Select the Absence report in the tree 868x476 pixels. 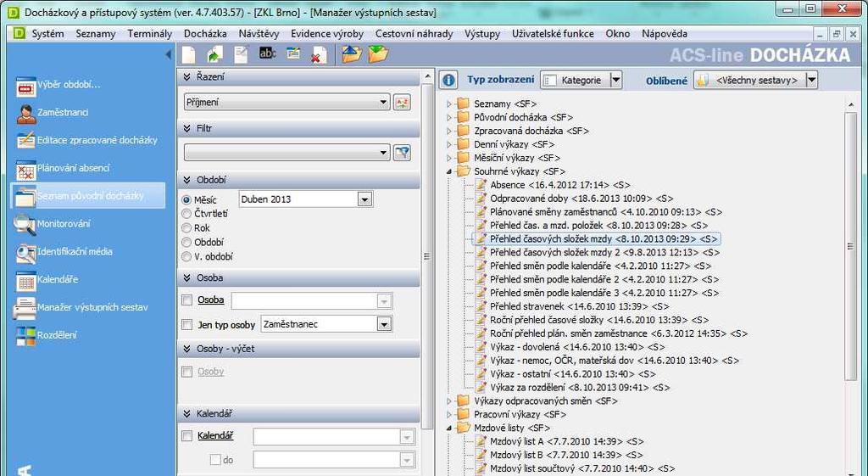coord(559,185)
